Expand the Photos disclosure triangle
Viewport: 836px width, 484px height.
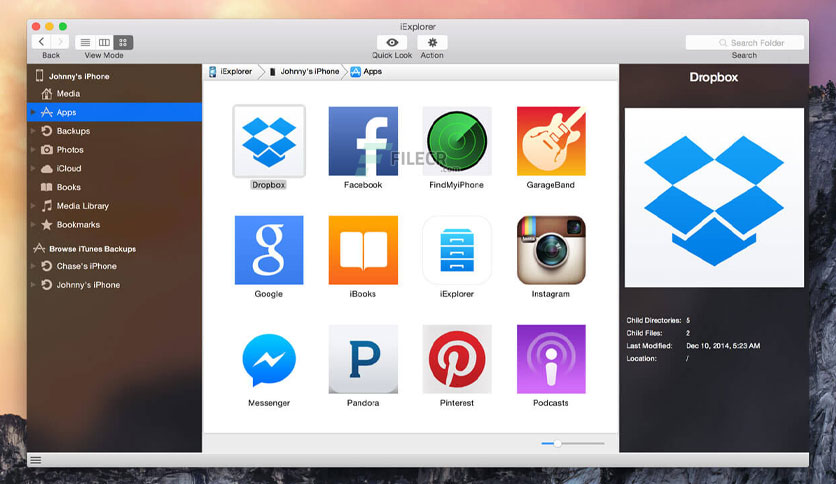coord(33,150)
